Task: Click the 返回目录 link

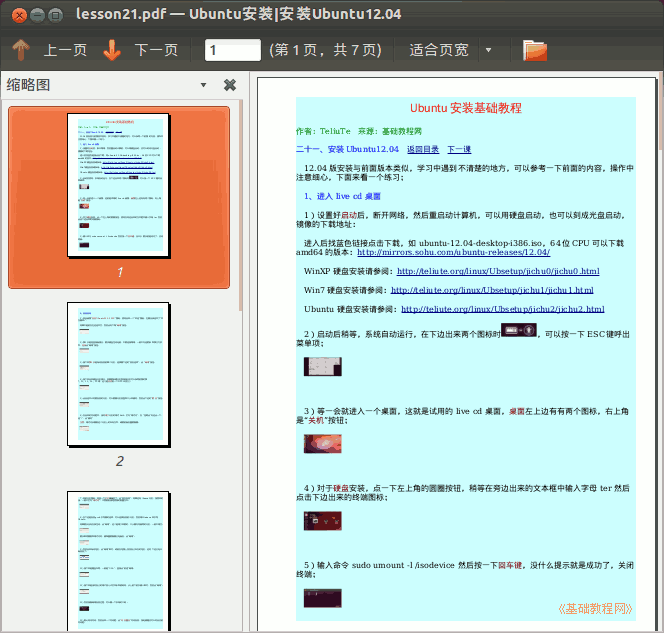Action: [x=422, y=149]
